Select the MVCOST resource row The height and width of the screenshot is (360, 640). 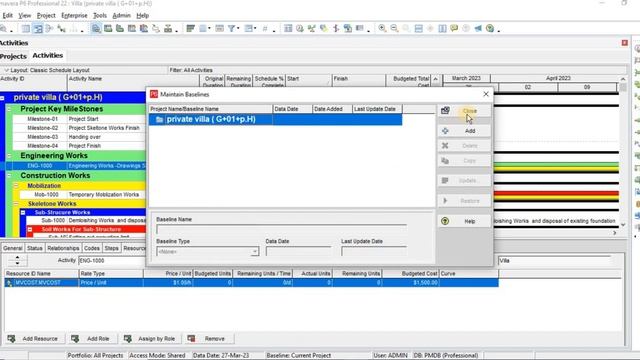click(251, 282)
